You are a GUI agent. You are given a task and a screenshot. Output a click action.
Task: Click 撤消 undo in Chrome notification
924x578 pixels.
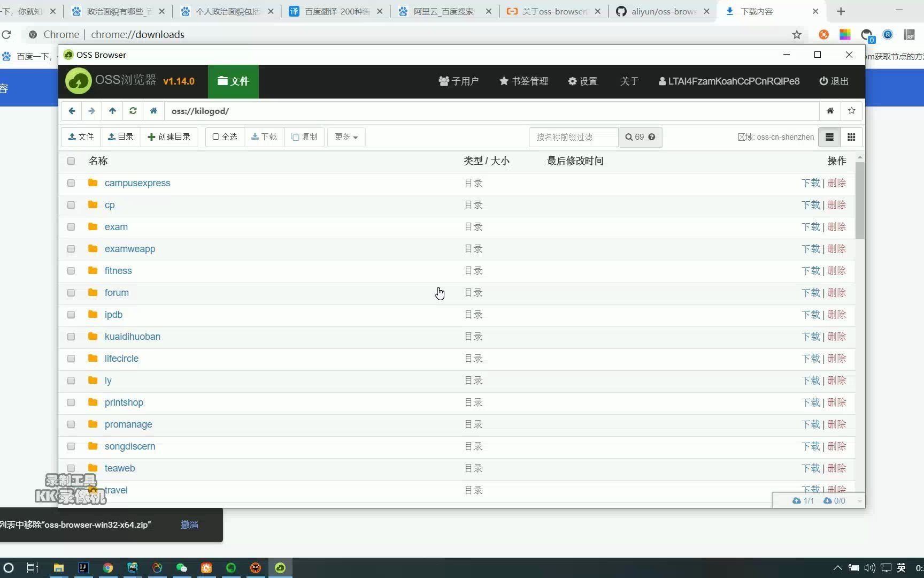pyautogui.click(x=189, y=524)
